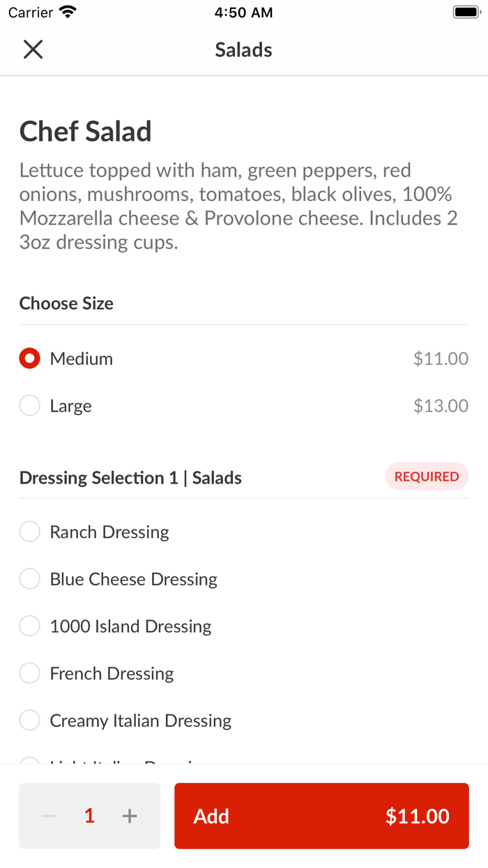Tap the quantity value showing 1

[89, 816]
